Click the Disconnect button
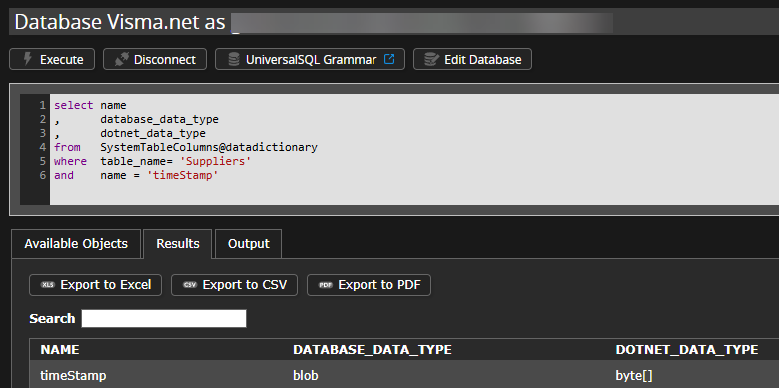 click(155, 60)
